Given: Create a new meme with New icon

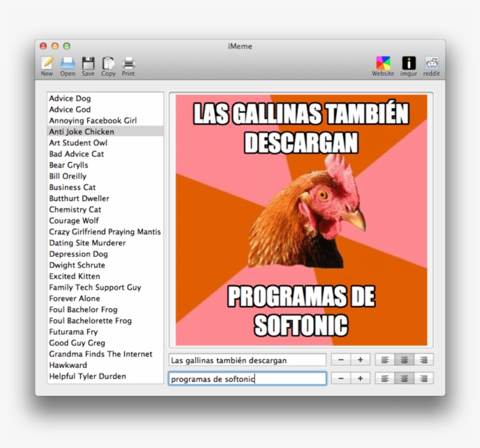Looking at the screenshot, I should pyautogui.click(x=47, y=64).
